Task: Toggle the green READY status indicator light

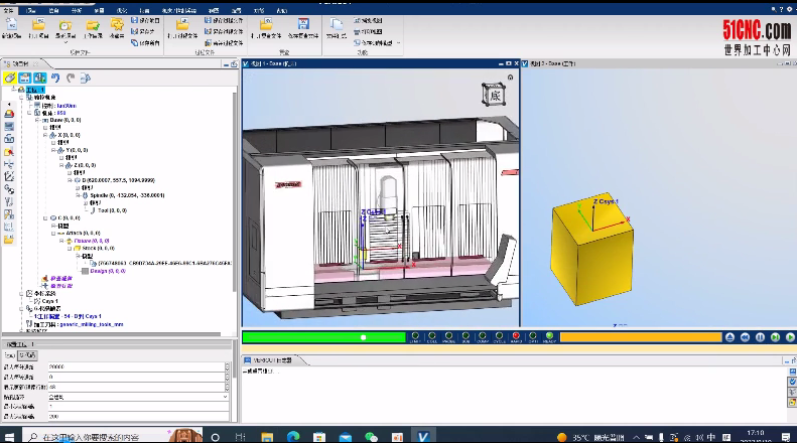Action: pos(549,337)
